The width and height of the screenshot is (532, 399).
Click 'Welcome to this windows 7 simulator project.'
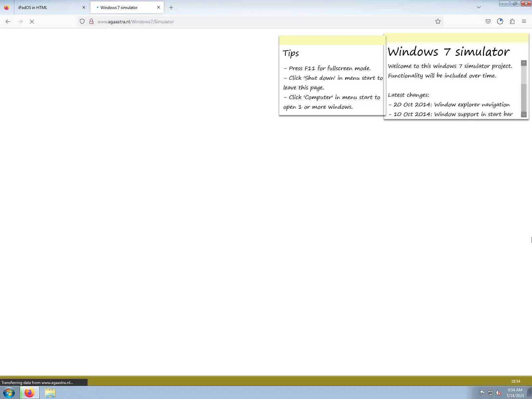tap(450, 66)
